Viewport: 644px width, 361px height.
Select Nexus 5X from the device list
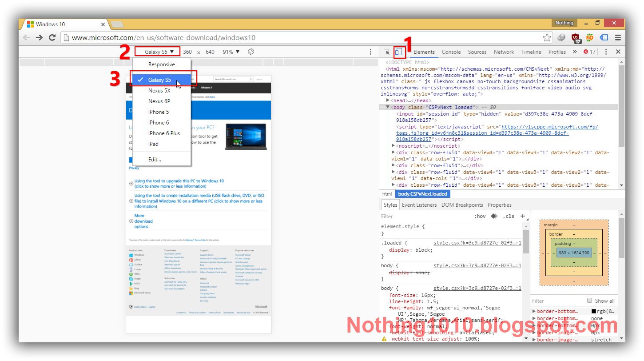click(x=162, y=91)
